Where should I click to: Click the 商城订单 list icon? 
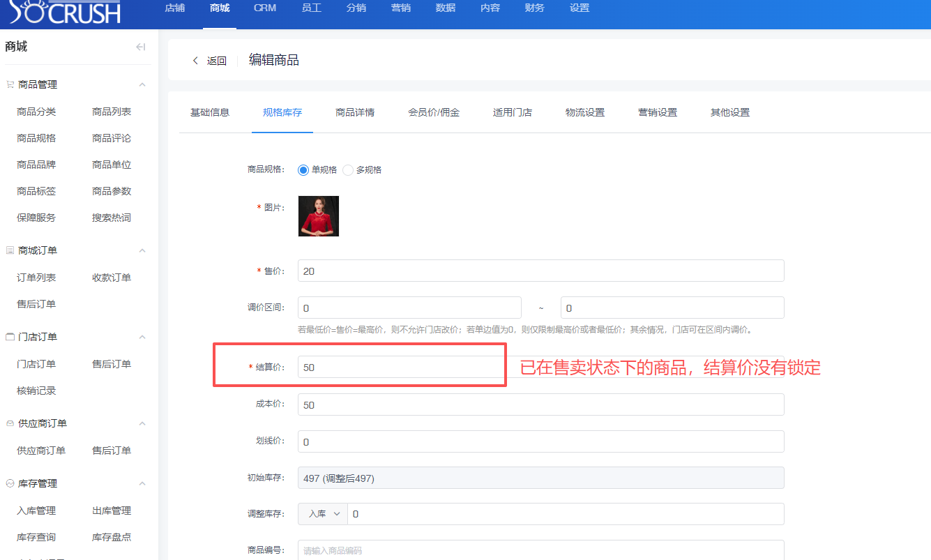pyautogui.click(x=10, y=250)
